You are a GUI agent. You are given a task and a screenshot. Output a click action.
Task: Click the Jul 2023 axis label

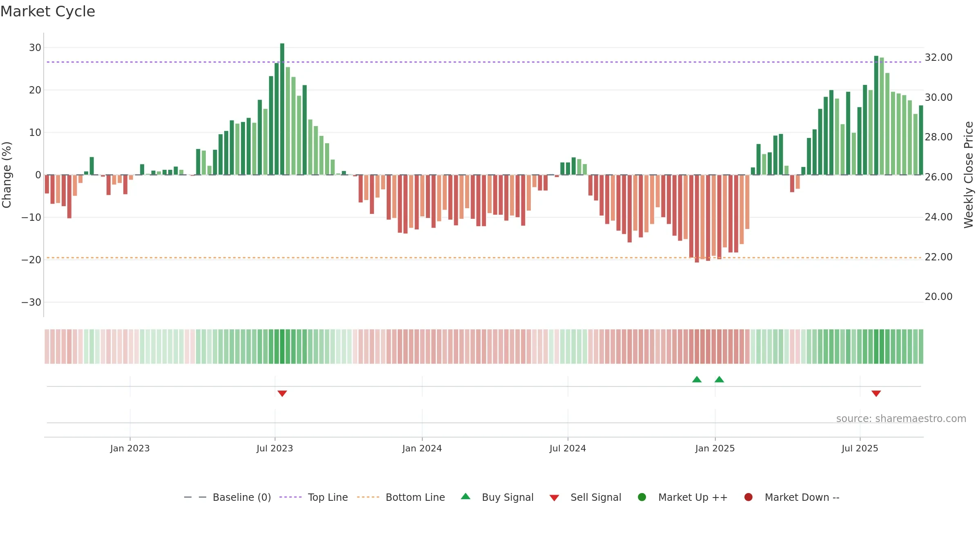tap(275, 448)
